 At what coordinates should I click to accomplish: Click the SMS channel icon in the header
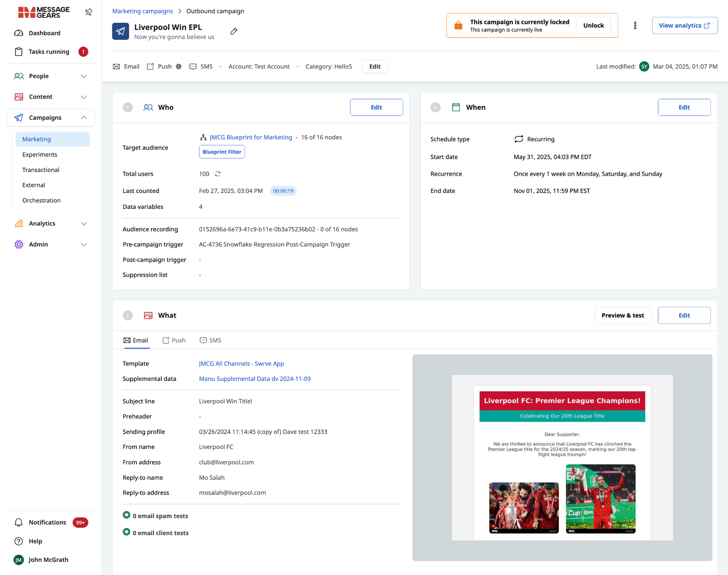click(193, 66)
